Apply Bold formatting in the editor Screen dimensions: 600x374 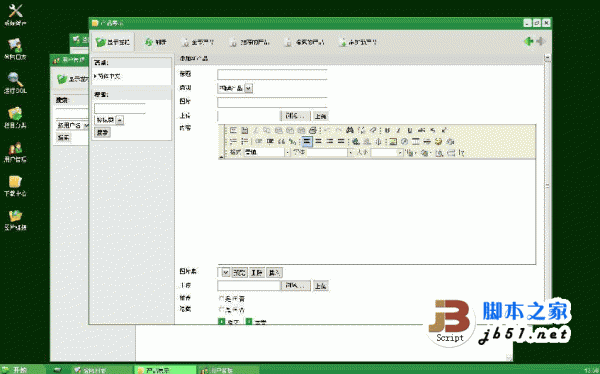point(387,131)
